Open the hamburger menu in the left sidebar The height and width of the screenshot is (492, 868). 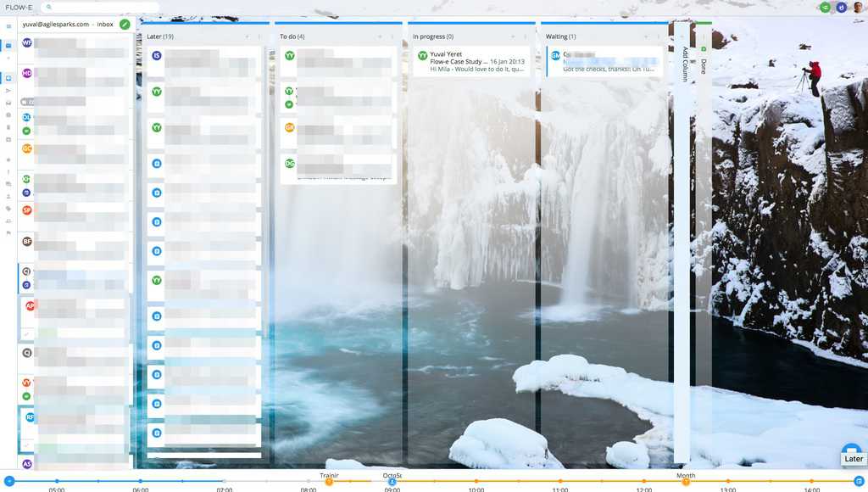tap(8, 26)
